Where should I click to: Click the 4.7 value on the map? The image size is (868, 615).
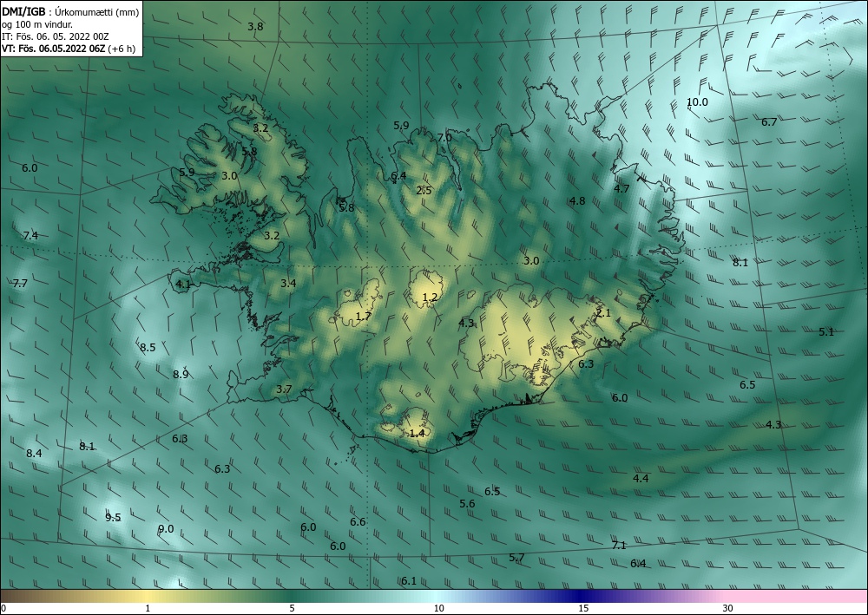[x=621, y=189]
